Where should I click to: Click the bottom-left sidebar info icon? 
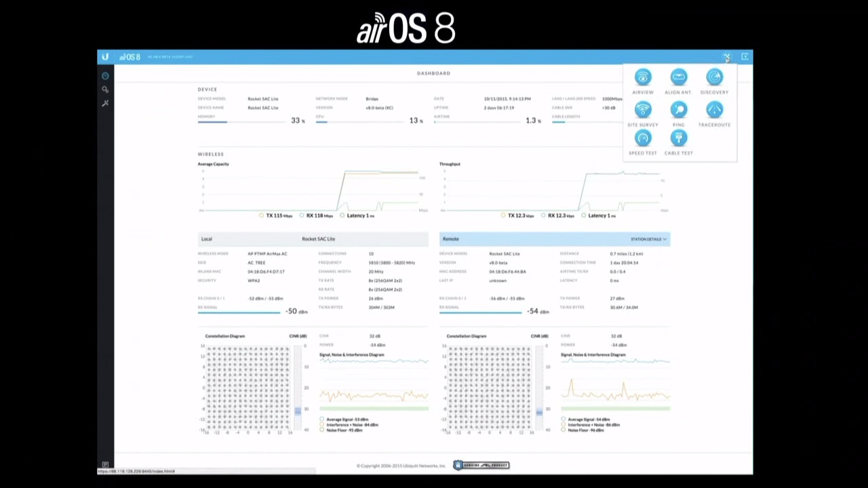coord(105,465)
